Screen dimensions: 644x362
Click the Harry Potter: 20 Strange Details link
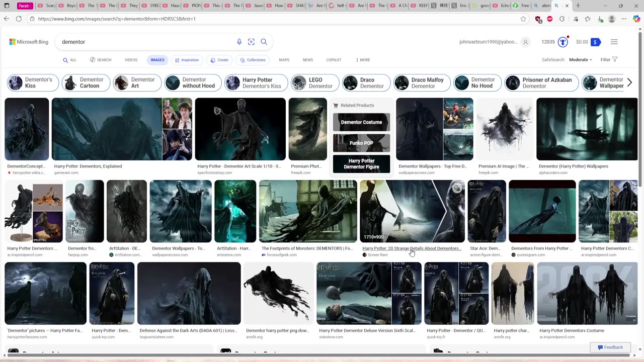click(412, 248)
